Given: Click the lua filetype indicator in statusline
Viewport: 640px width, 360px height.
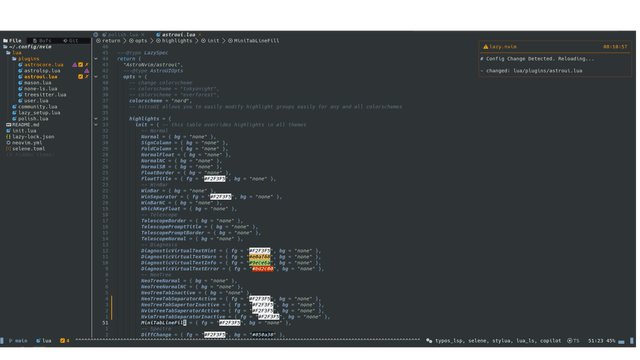Looking at the screenshot, I should [x=44, y=341].
